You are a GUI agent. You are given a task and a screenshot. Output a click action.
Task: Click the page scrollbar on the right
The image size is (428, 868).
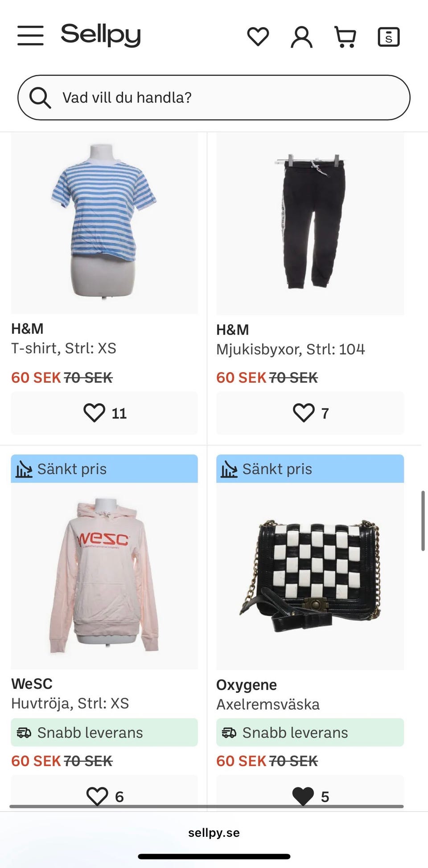(x=423, y=521)
